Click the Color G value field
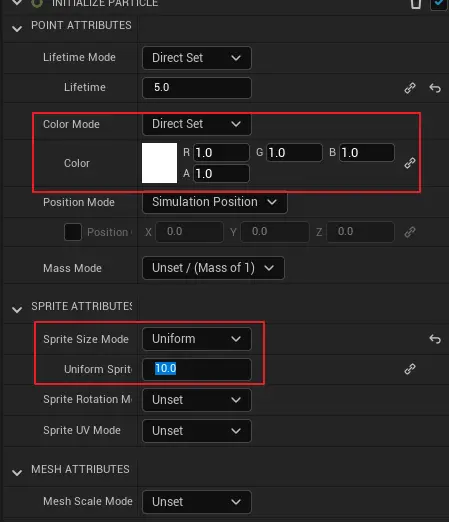Image resolution: width=449 pixels, height=523 pixels. tap(294, 153)
